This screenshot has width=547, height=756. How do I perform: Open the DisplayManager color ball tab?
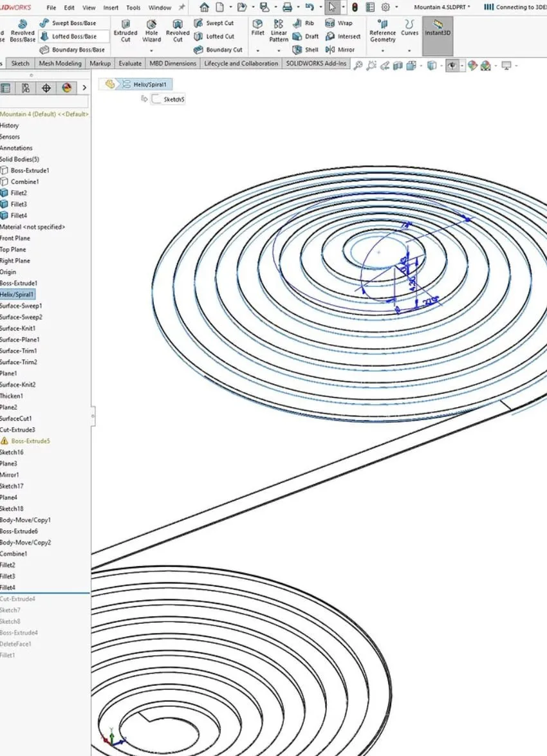tap(66, 88)
